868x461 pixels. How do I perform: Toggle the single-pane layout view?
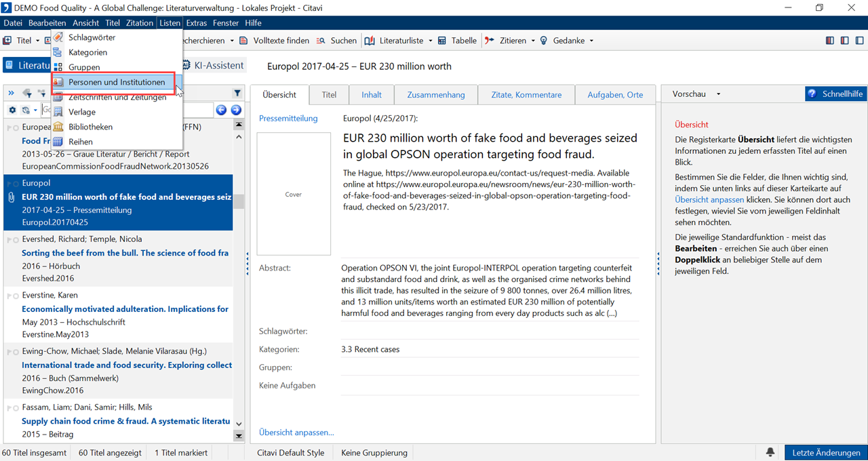tap(859, 41)
